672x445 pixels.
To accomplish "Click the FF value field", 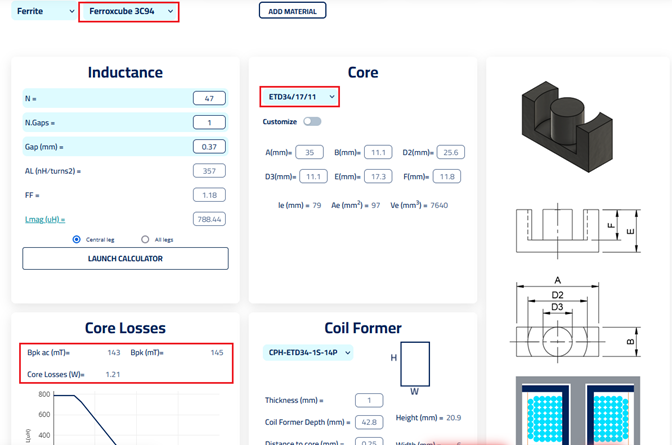I will point(209,195).
